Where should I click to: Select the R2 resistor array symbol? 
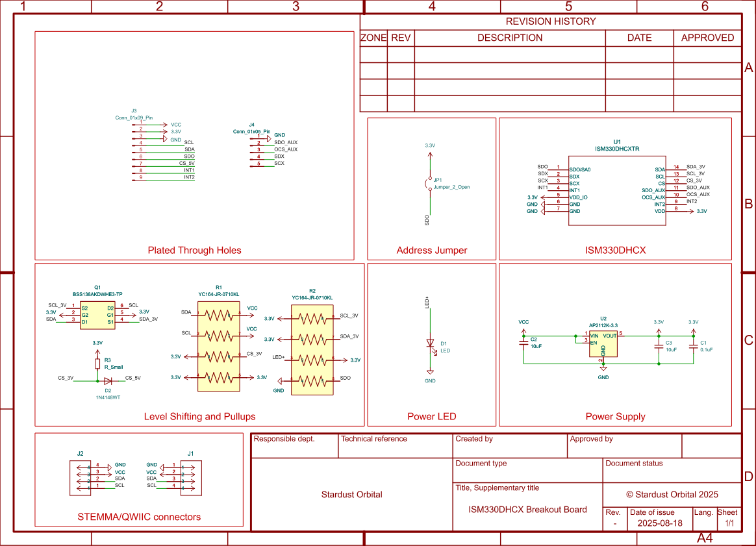coord(312,349)
